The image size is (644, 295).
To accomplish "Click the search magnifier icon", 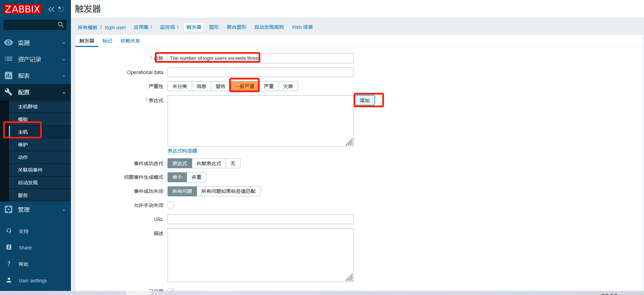I will coord(61,25).
